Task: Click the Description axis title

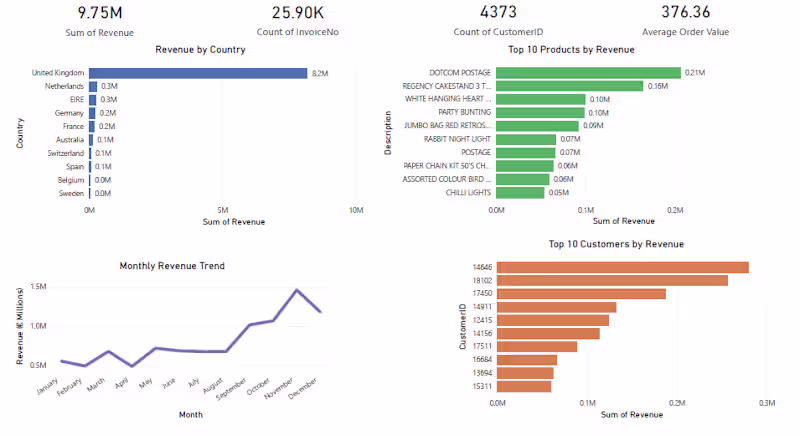Action: [x=388, y=133]
